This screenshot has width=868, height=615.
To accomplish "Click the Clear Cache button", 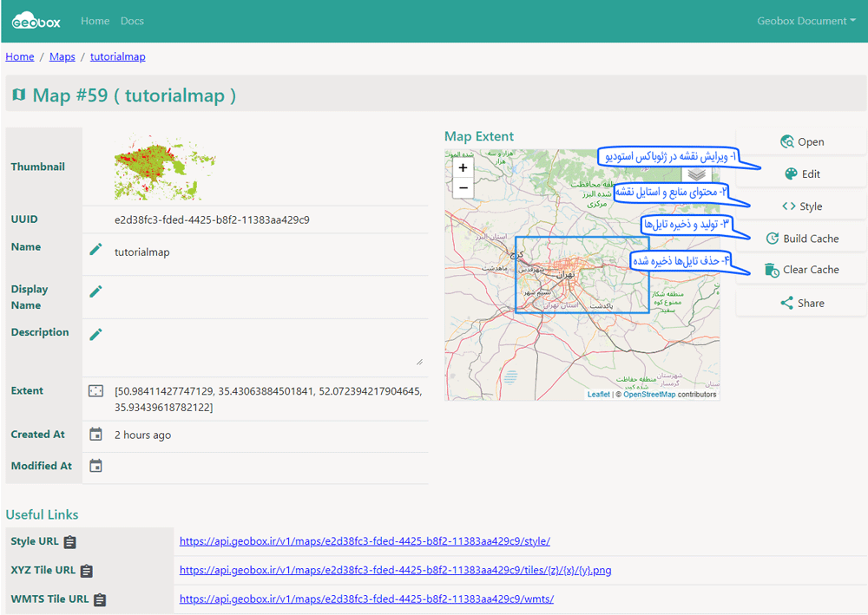I will click(800, 270).
